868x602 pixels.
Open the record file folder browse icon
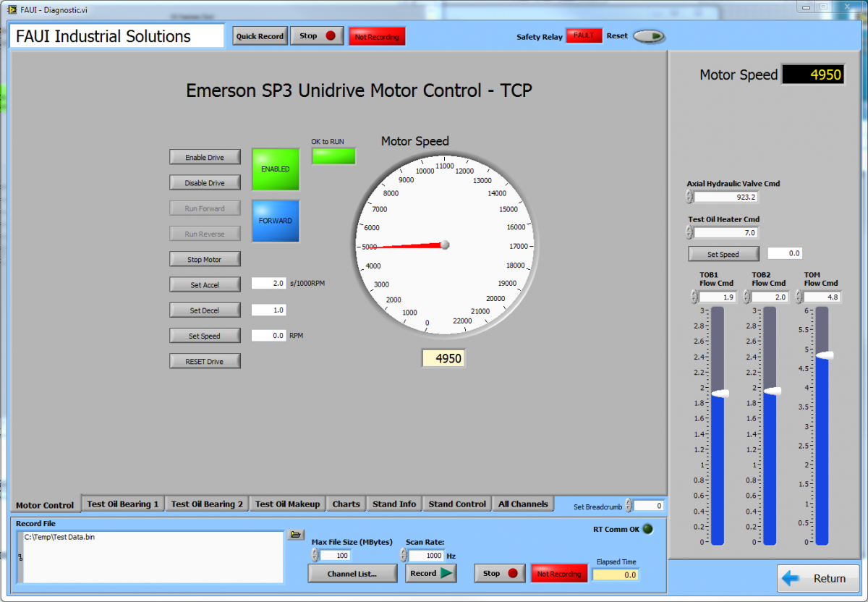[x=295, y=535]
